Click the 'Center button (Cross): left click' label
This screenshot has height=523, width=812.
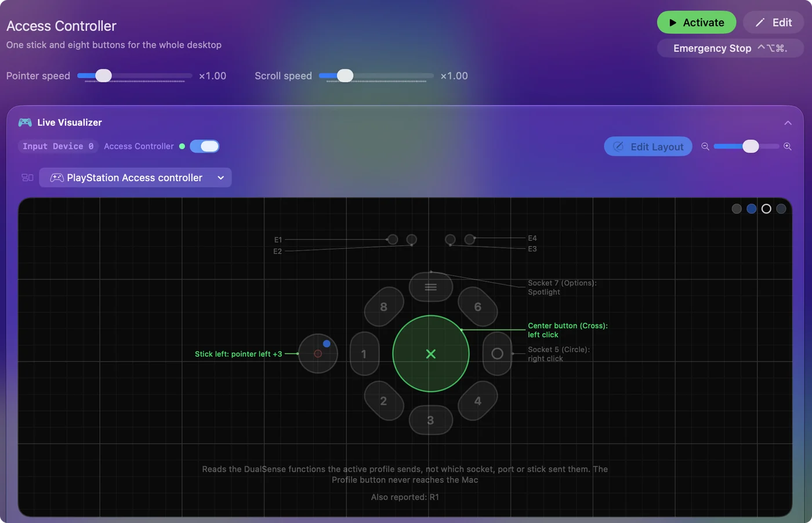(x=568, y=330)
